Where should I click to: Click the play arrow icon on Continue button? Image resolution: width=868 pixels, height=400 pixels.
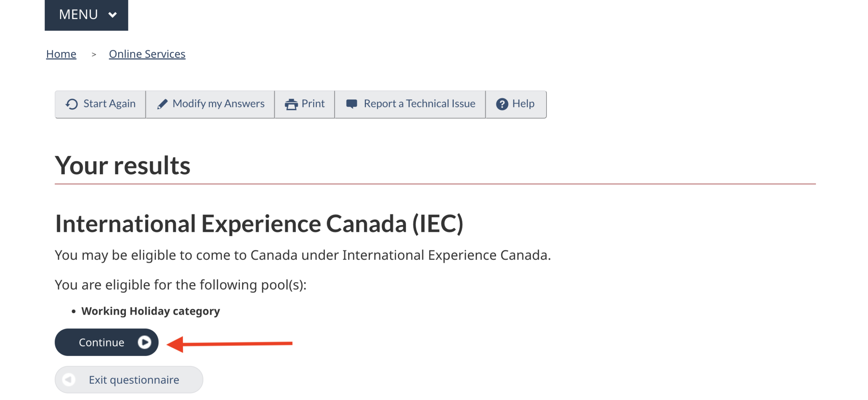pyautogui.click(x=145, y=342)
